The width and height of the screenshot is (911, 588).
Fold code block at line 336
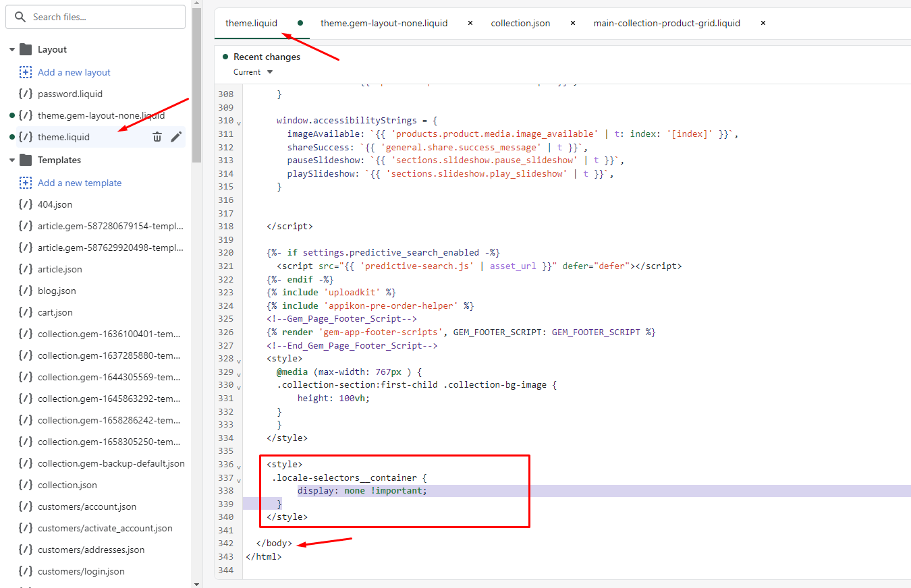pyautogui.click(x=239, y=465)
